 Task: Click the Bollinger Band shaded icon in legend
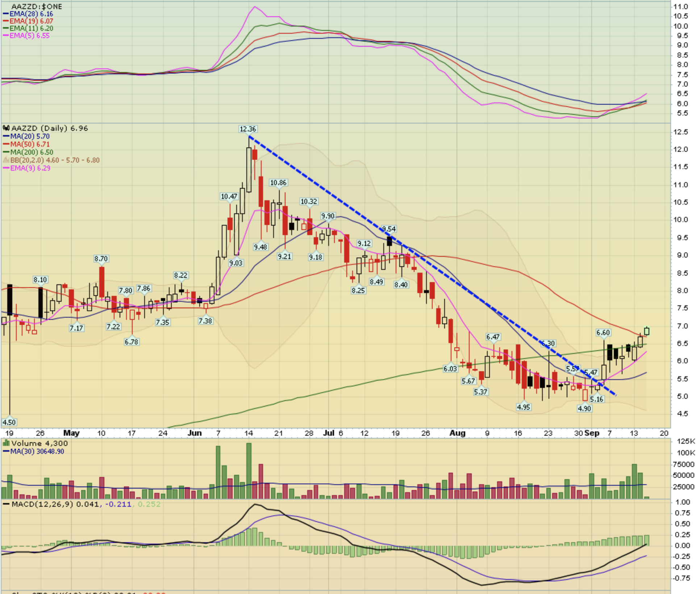coord(6,160)
